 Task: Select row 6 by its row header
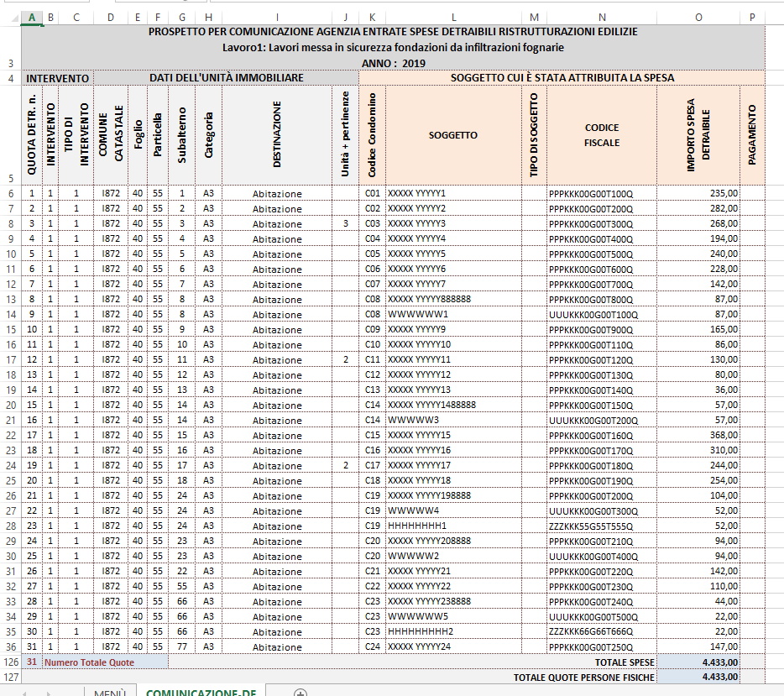pos(11,193)
